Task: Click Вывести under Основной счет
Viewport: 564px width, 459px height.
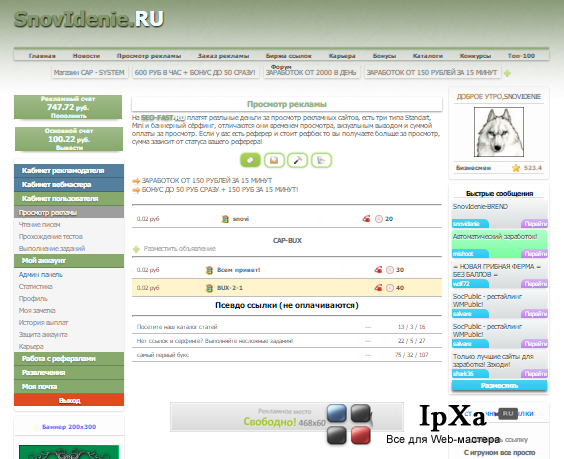Action: coord(69,148)
